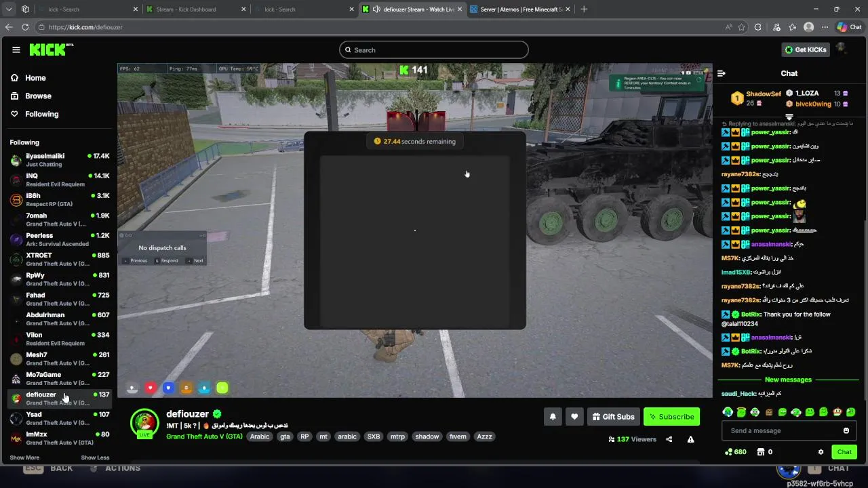This screenshot has width=868, height=488.
Task: Favorite this page with star icon
Action: (742, 27)
